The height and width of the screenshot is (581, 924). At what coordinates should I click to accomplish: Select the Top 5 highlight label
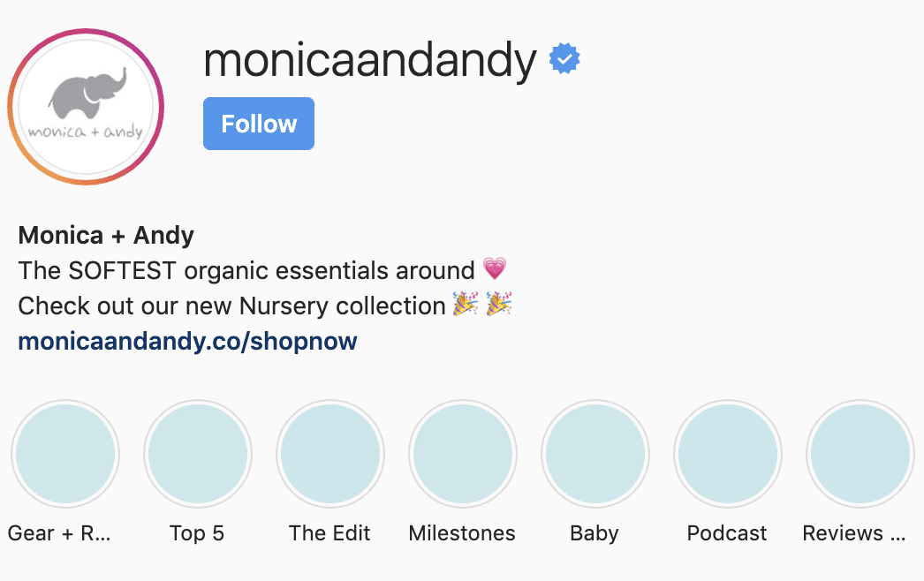197,533
